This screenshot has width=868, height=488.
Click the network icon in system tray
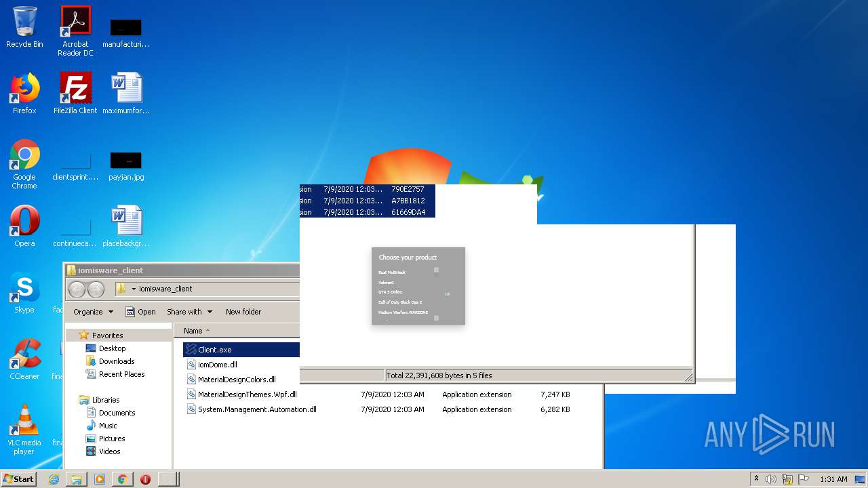coord(787,479)
